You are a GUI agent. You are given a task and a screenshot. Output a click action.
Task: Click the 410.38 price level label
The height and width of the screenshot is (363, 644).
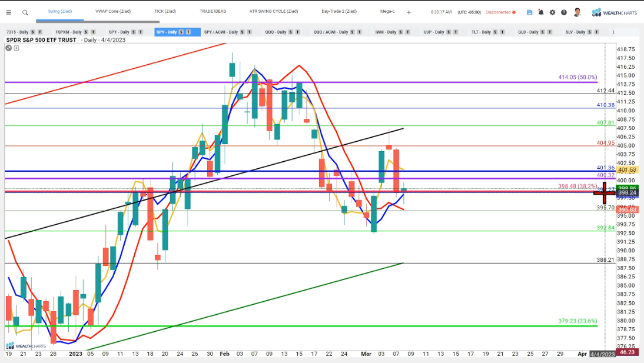(x=605, y=105)
